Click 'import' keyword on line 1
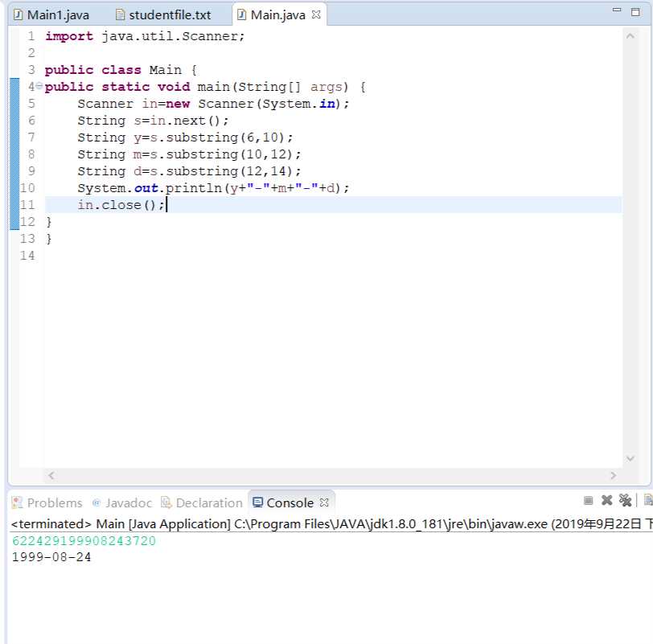 tap(68, 36)
